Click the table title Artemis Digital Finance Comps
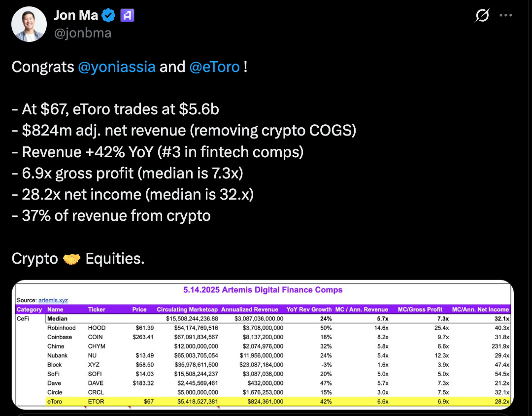The image size is (532, 416). (263, 290)
